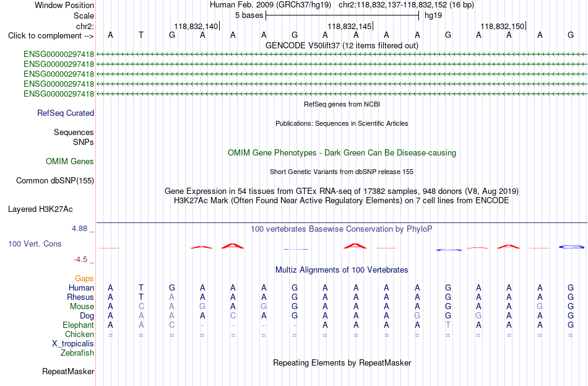Click the C base in the Dog row
The width and height of the screenshot is (588, 386).
click(233, 316)
